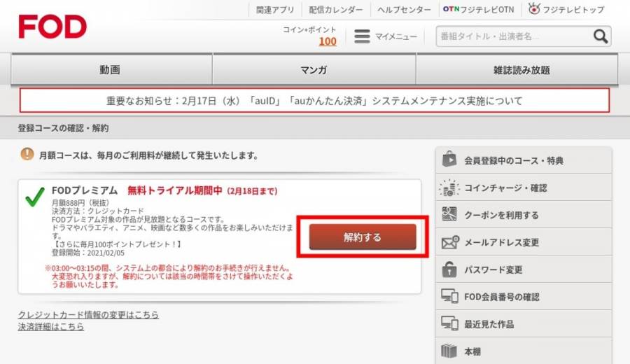Select FOD会員番号の確認 in sidebar

click(524, 297)
